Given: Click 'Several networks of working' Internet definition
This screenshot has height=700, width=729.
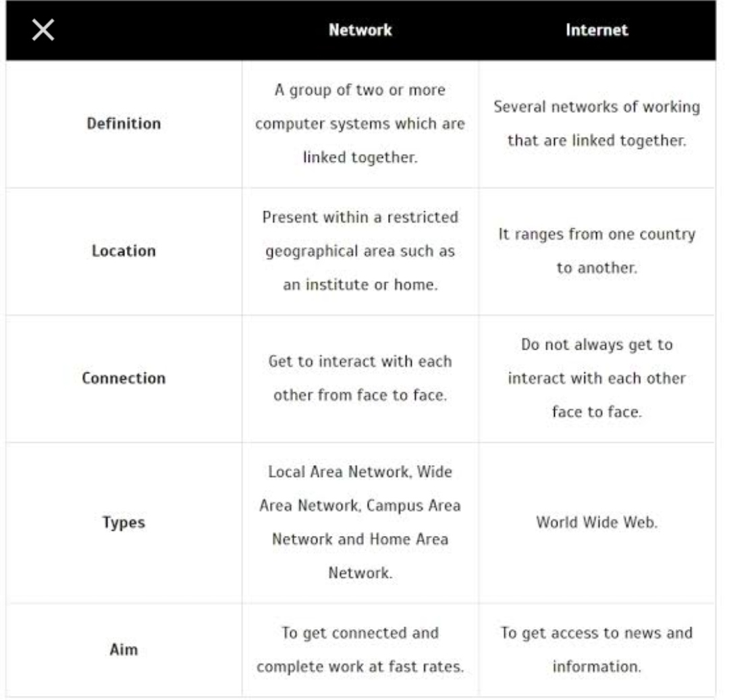Looking at the screenshot, I should [597, 124].
